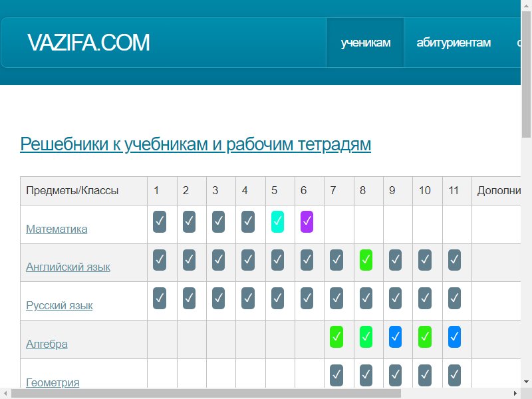Screen dimensions: 532x399
Task: Click the VAZIFA.COM site logo
Action: pos(88,43)
